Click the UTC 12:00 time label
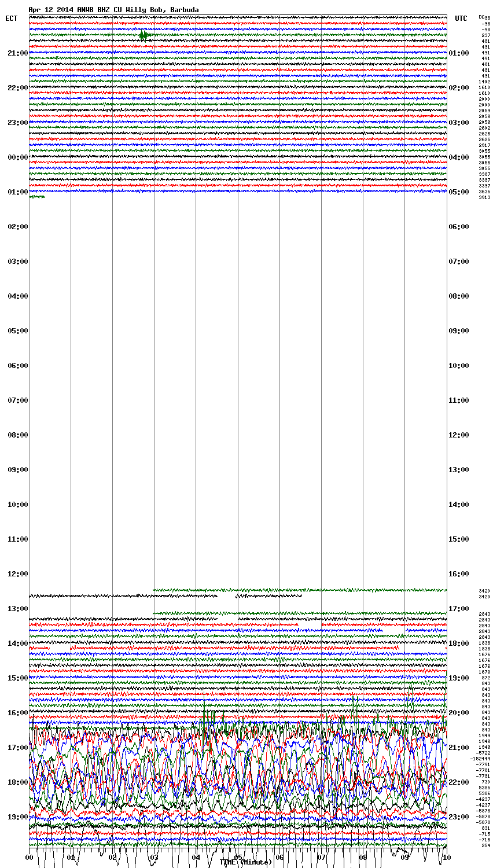The height and width of the screenshot is (868, 493). click(x=459, y=435)
